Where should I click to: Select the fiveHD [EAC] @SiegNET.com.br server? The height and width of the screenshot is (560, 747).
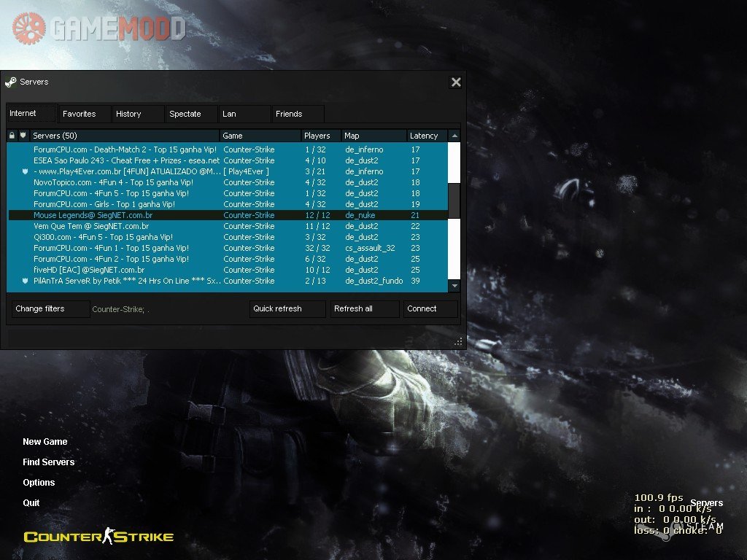click(x=89, y=270)
